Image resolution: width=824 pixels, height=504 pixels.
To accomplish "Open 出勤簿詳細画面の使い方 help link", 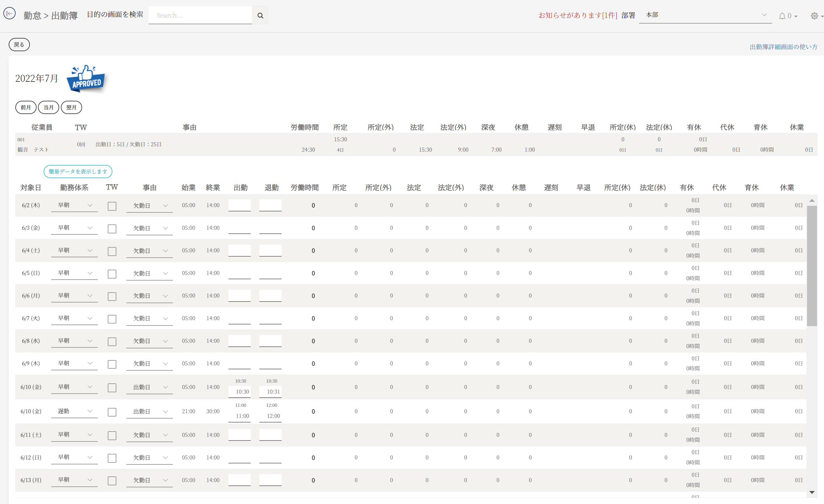I will click(x=783, y=47).
